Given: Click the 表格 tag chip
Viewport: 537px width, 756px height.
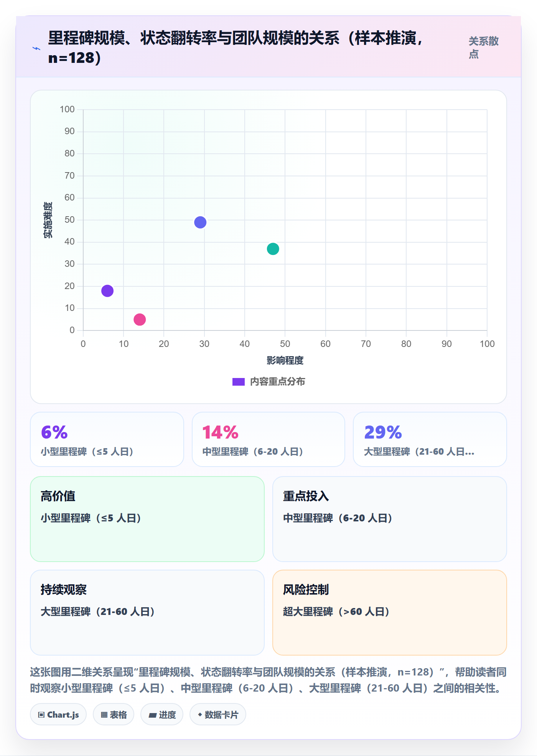Looking at the screenshot, I should 114,715.
